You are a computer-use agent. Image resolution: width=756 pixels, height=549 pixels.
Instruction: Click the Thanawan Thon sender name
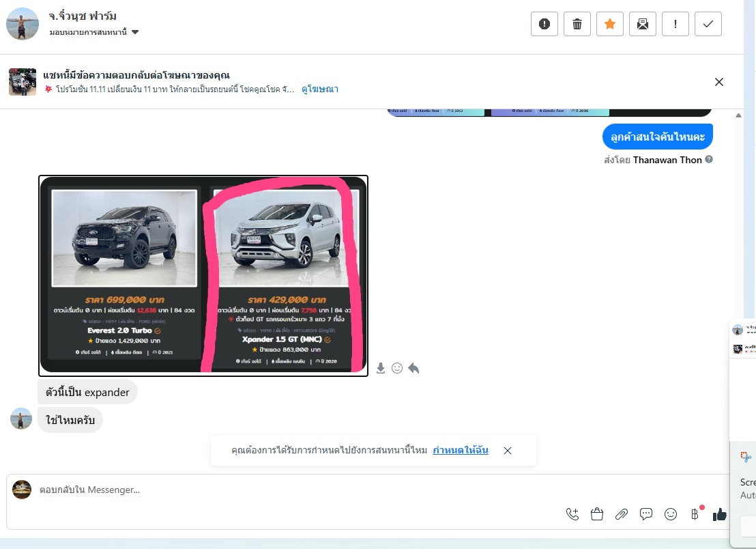667,160
